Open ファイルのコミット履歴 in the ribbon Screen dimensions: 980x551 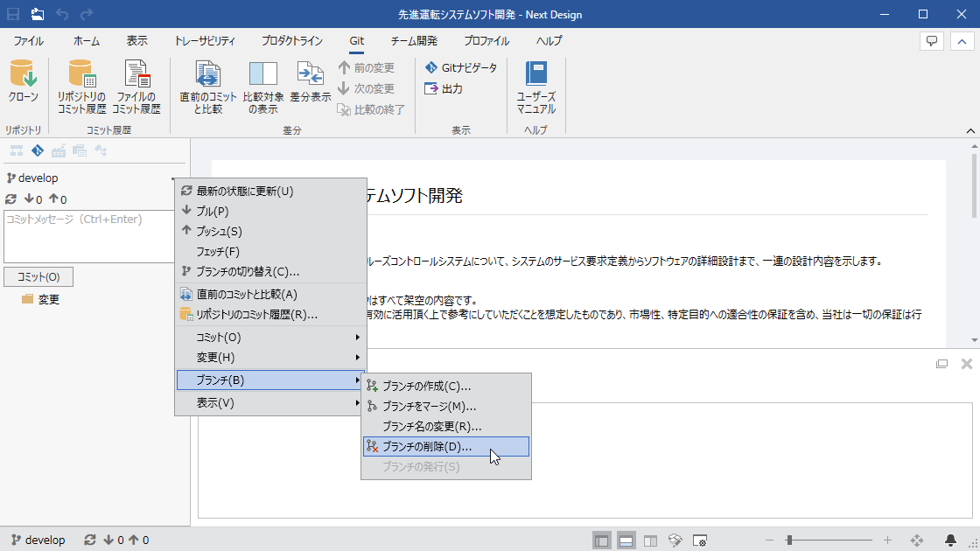tap(136, 87)
